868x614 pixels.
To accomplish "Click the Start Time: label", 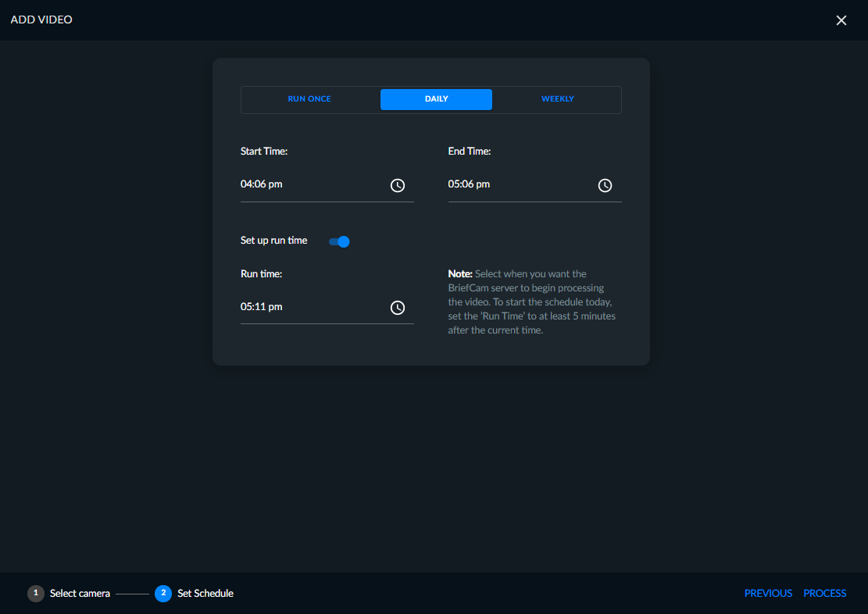I will 264,151.
